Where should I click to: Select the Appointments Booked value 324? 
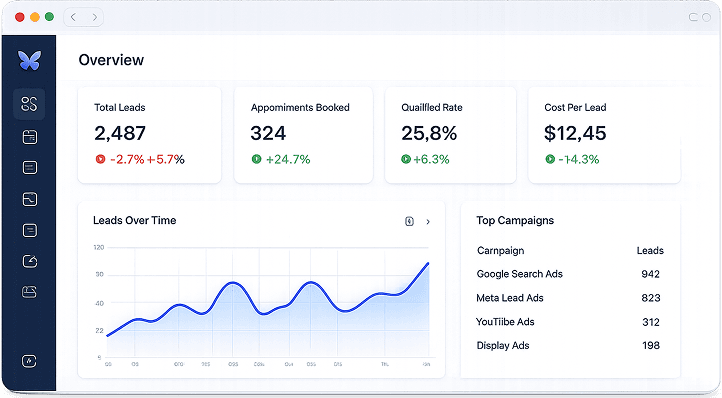(x=268, y=133)
